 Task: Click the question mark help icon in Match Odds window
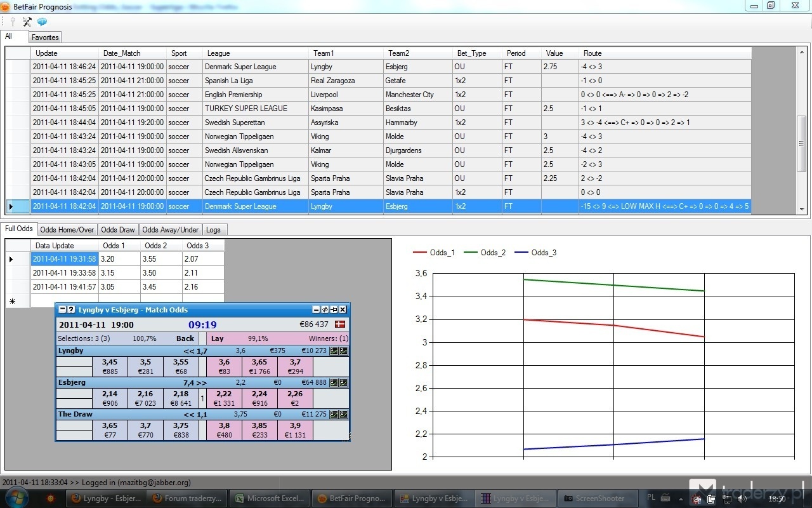(x=71, y=310)
